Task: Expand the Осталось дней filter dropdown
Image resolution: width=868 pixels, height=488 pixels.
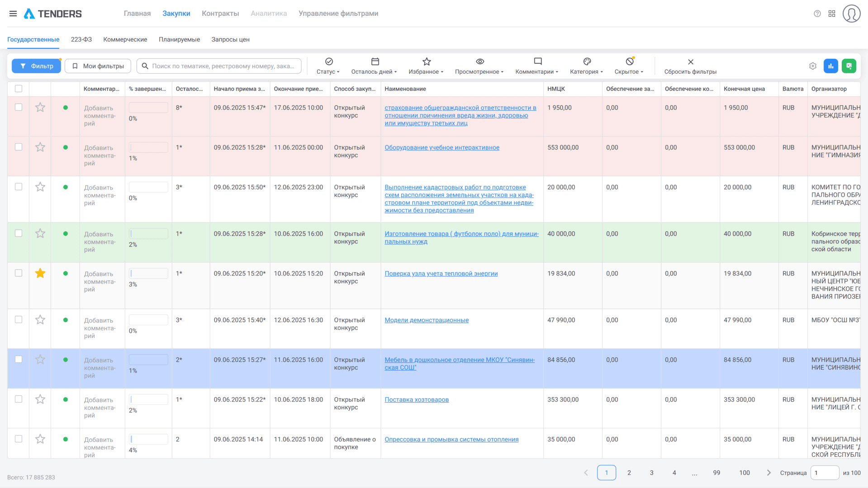Action: [x=374, y=66]
